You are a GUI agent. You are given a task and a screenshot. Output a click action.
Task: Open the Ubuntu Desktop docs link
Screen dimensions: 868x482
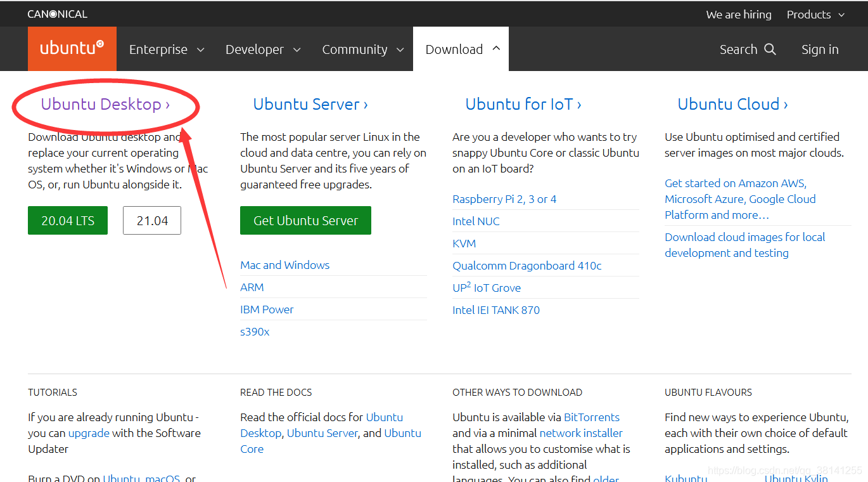click(322, 425)
